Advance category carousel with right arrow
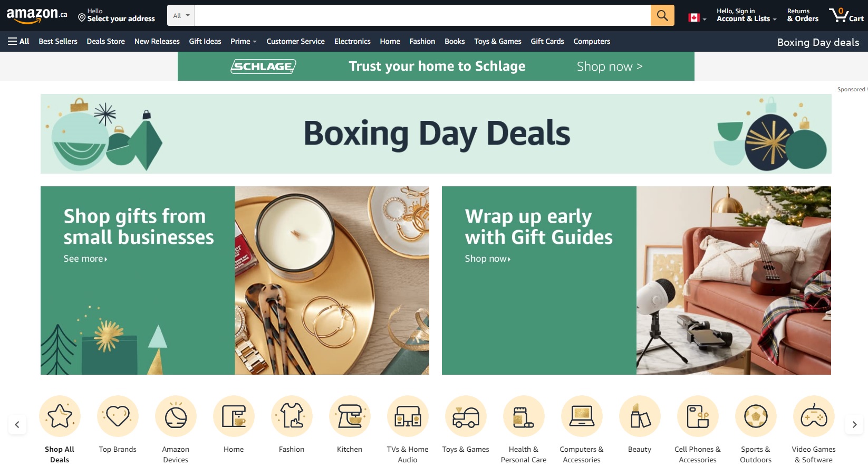 (854, 424)
